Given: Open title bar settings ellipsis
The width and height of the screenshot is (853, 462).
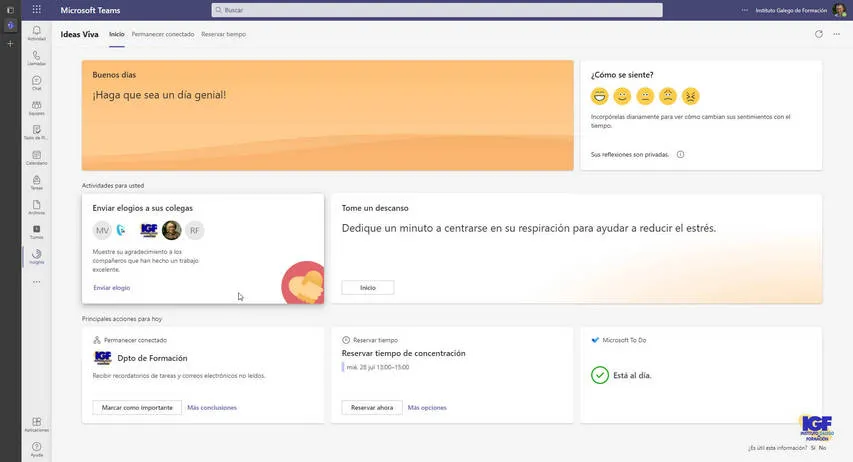Looking at the screenshot, I should tap(744, 10).
